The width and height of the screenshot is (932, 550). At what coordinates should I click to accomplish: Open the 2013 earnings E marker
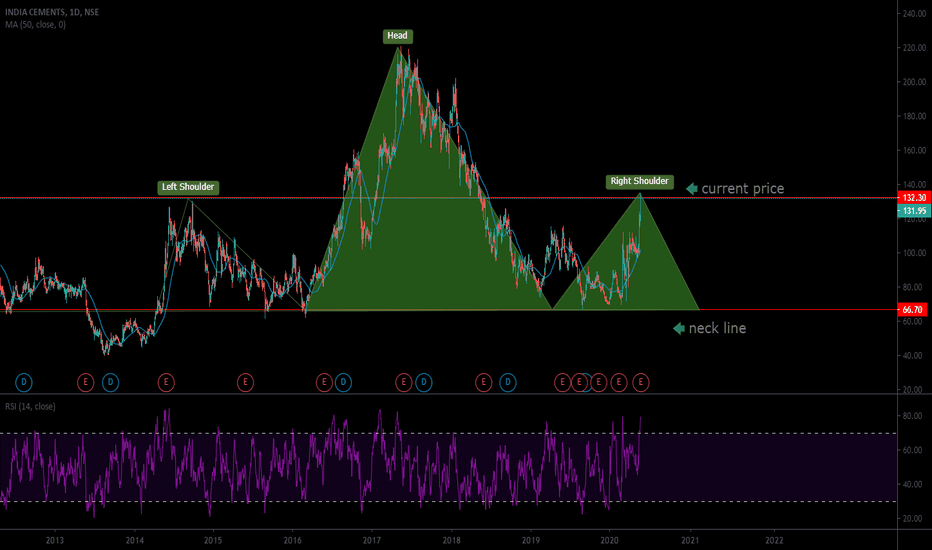tap(86, 382)
